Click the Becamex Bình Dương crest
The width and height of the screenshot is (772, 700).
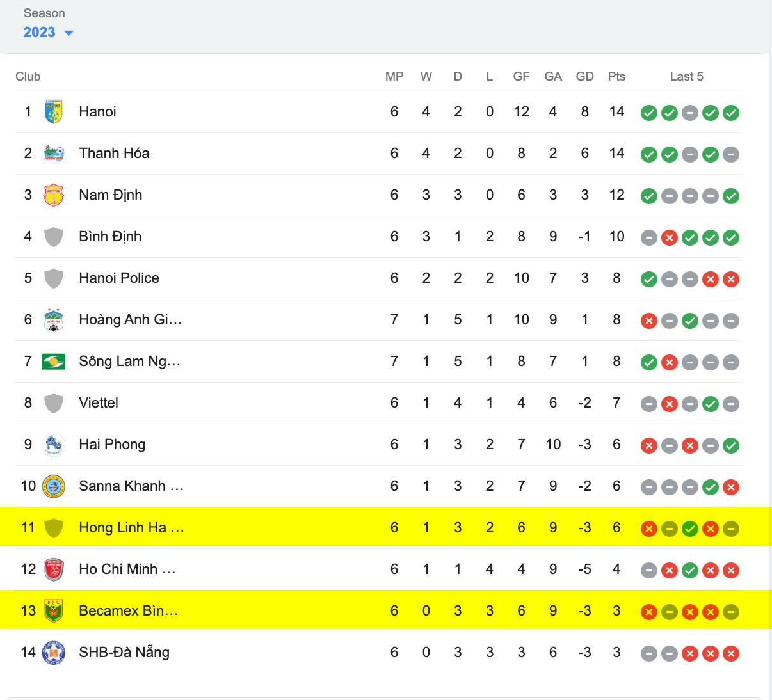point(53,611)
